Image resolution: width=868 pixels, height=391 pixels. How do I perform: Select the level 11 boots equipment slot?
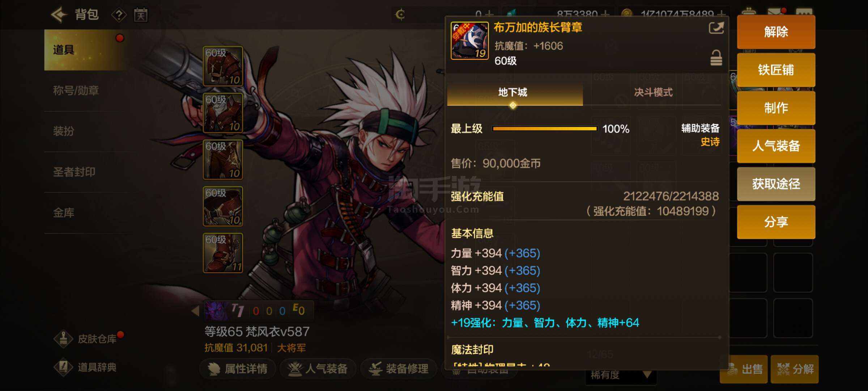pyautogui.click(x=223, y=253)
